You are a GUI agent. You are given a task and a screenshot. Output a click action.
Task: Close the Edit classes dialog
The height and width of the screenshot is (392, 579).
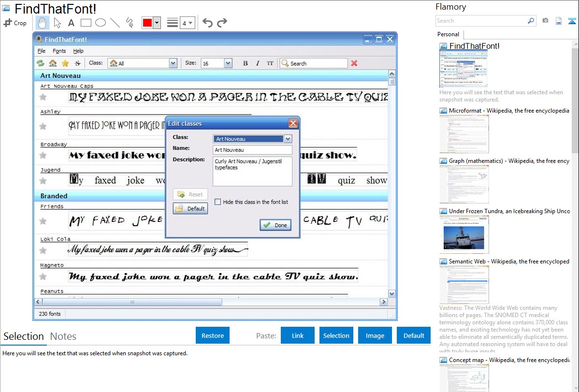tap(293, 123)
